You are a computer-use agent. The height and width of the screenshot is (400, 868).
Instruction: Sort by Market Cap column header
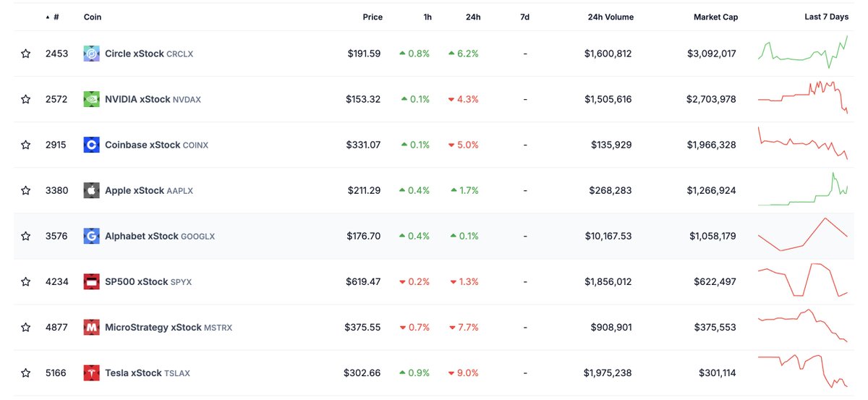click(715, 17)
